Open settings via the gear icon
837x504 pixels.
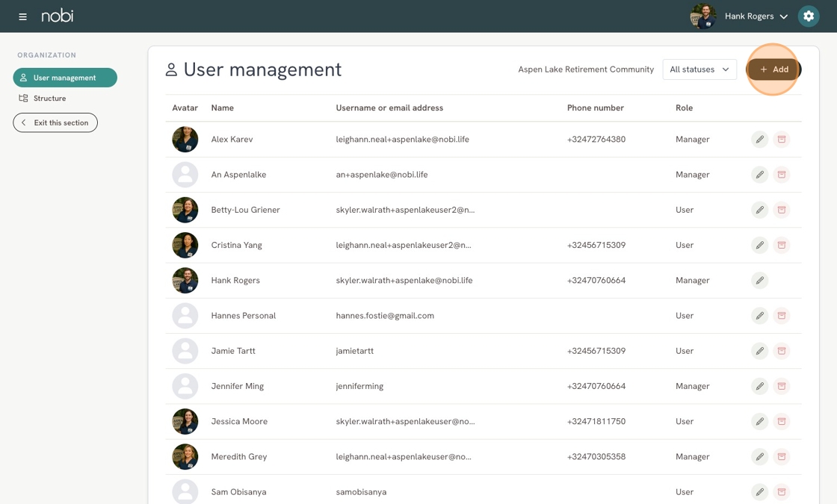coord(808,16)
